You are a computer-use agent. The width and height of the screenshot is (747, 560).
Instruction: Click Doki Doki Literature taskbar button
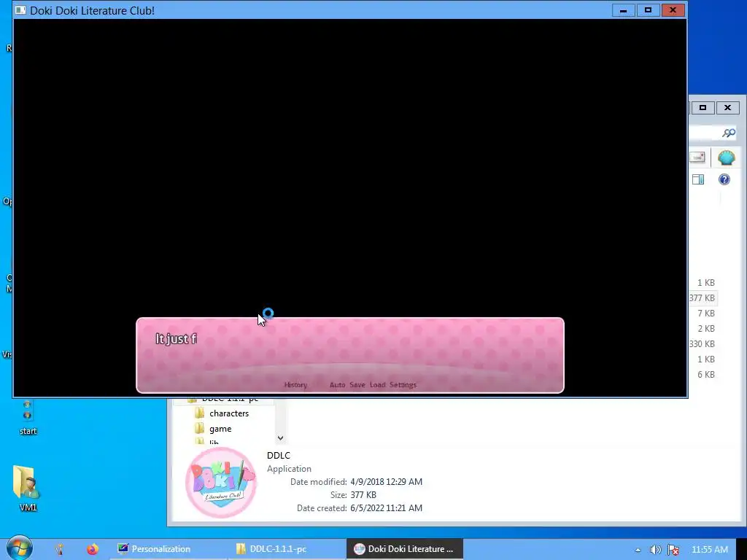pos(405,549)
